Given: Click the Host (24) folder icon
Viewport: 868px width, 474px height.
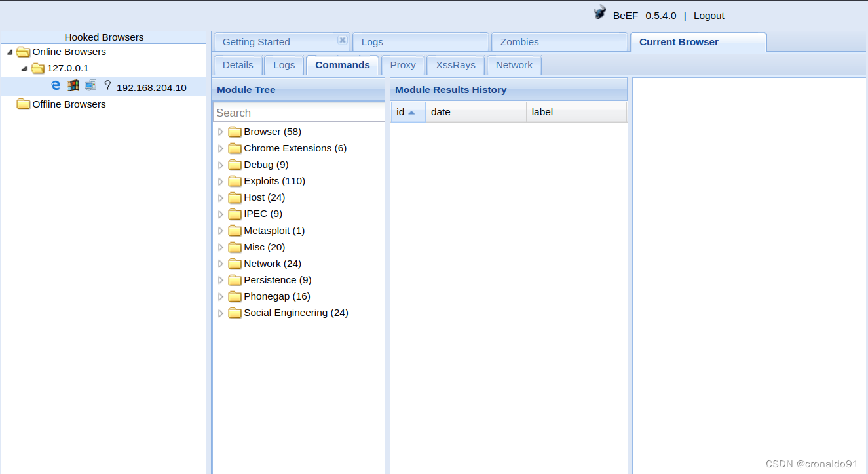Looking at the screenshot, I should 235,197.
